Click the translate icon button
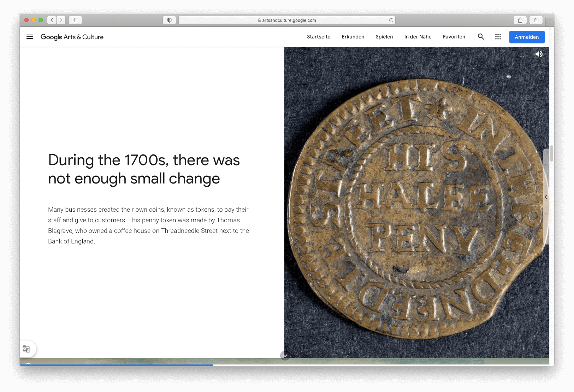The image size is (574, 392). tap(26, 349)
